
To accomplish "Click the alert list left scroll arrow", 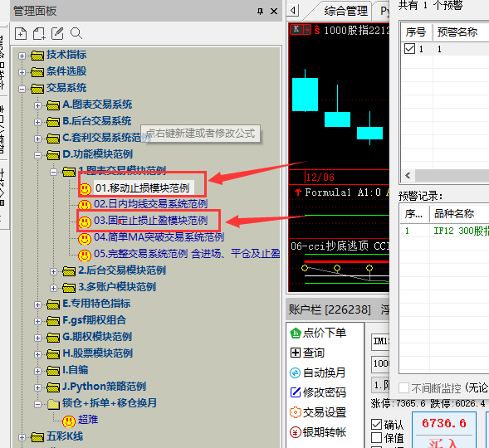I will pos(408,175).
